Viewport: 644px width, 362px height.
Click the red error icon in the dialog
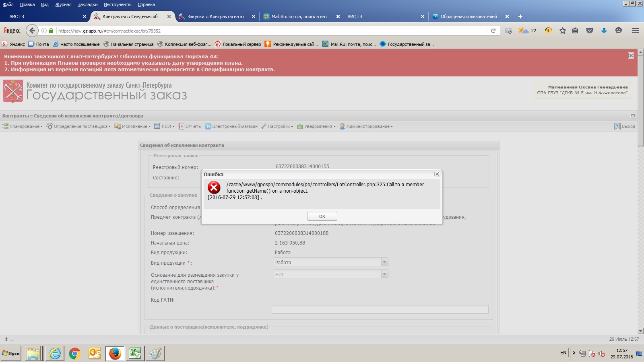(214, 187)
